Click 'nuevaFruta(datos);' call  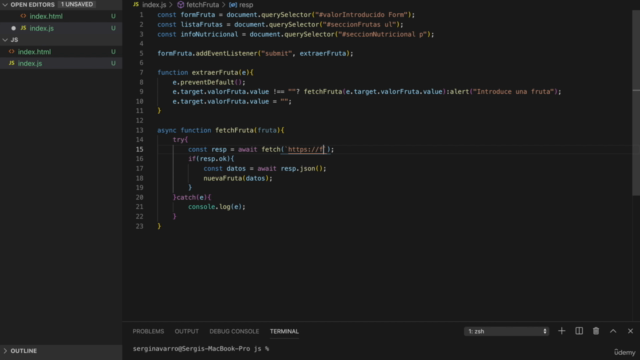pos(238,178)
